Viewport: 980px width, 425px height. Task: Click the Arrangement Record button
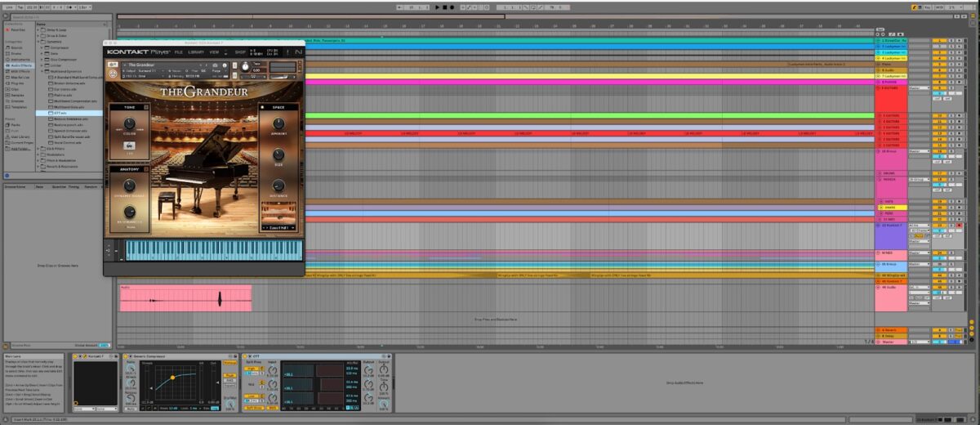pyautogui.click(x=453, y=7)
